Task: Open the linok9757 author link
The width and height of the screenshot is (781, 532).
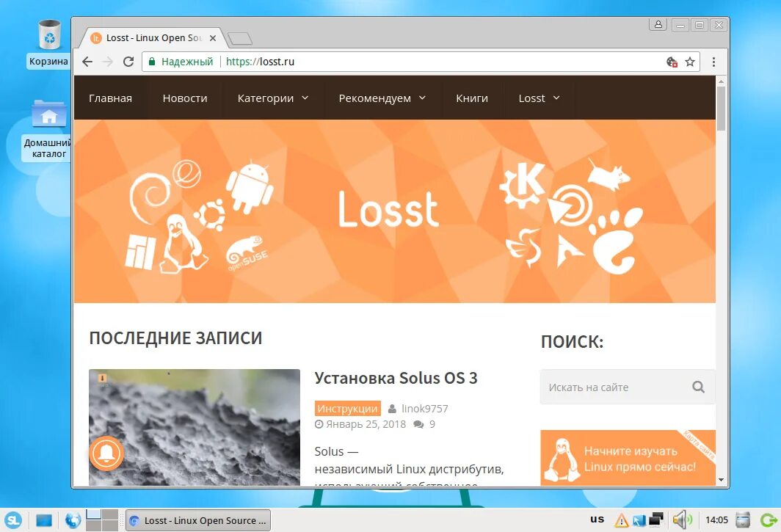Action: tap(425, 409)
